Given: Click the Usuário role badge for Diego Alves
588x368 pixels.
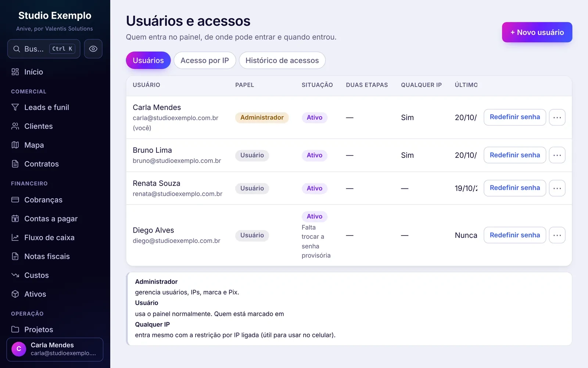Looking at the screenshot, I should pos(252,235).
